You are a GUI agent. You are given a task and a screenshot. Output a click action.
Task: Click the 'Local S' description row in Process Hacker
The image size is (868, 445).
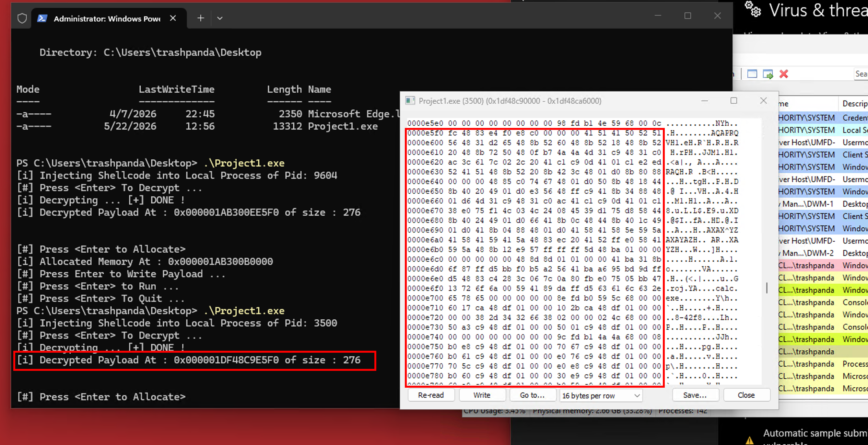(823, 130)
